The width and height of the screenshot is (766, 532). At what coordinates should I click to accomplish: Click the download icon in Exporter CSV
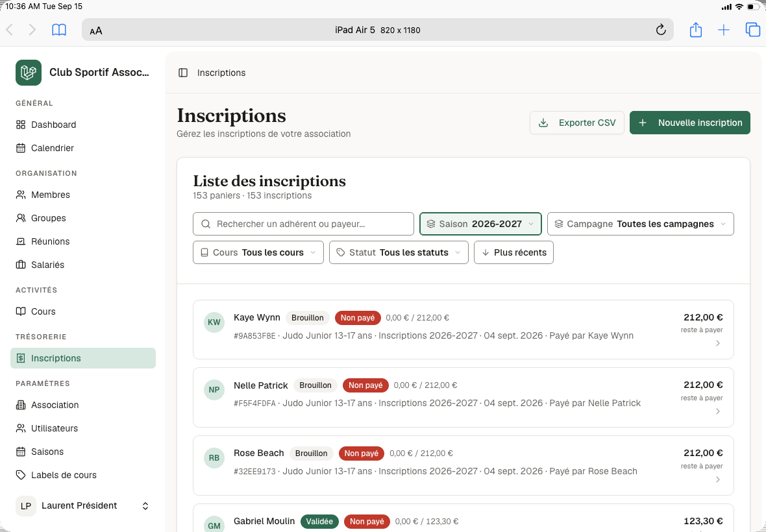pyautogui.click(x=543, y=123)
